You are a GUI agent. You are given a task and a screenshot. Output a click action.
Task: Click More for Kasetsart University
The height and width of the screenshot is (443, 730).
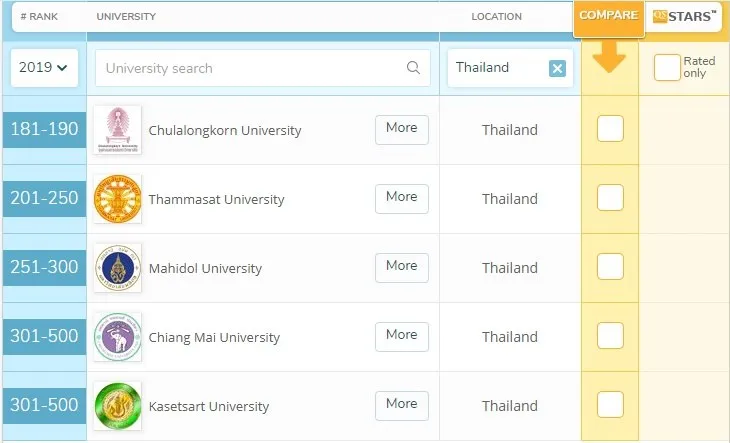[x=401, y=405]
